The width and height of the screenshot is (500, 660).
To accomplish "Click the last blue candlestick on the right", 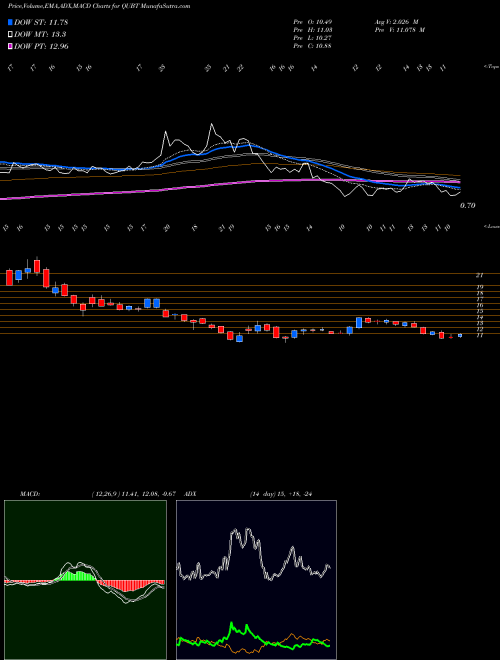I will tap(460, 335).
